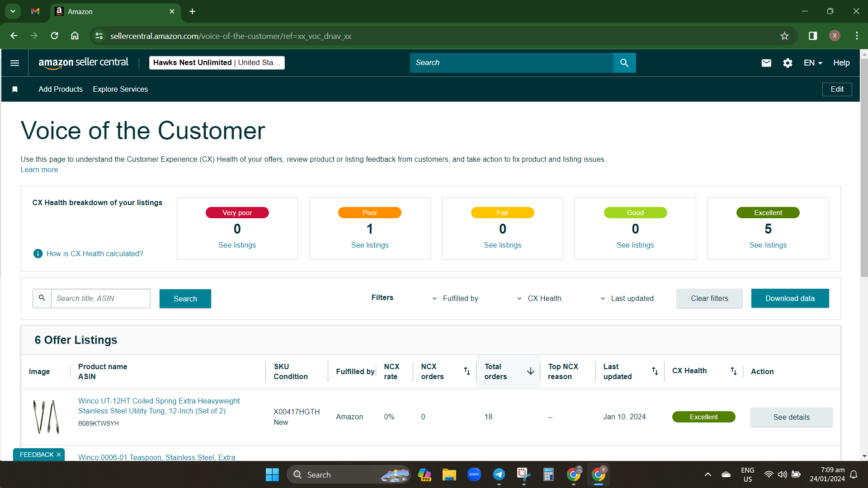Screen dimensions: 868x488
Task: Open the browser home page
Action: point(75,36)
